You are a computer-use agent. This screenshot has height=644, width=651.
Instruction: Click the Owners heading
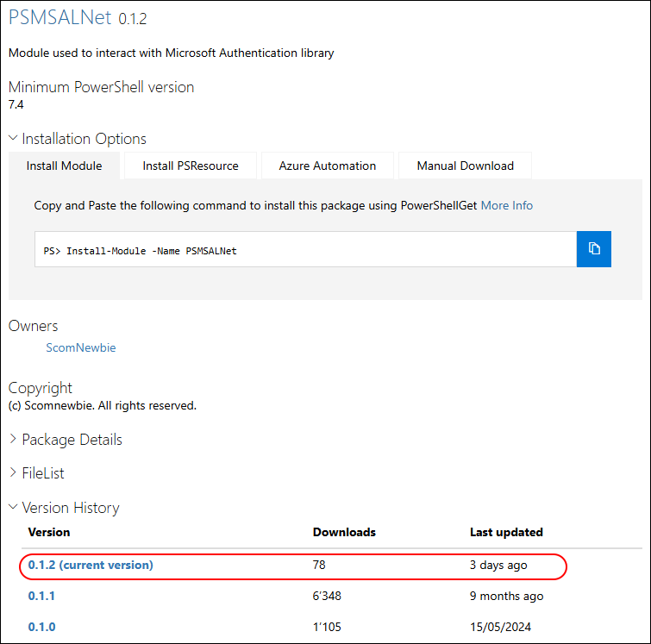pyautogui.click(x=34, y=326)
